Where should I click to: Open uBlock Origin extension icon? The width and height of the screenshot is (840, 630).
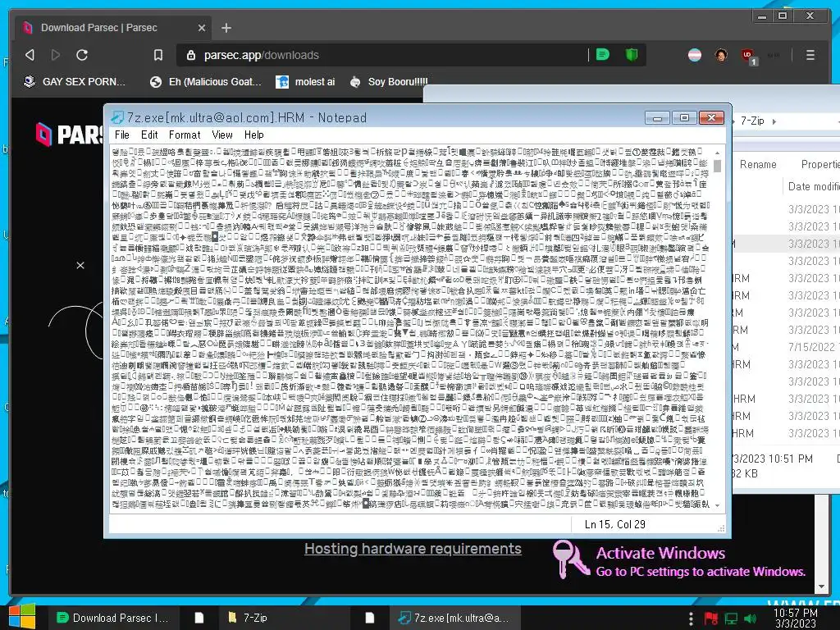[748, 56]
